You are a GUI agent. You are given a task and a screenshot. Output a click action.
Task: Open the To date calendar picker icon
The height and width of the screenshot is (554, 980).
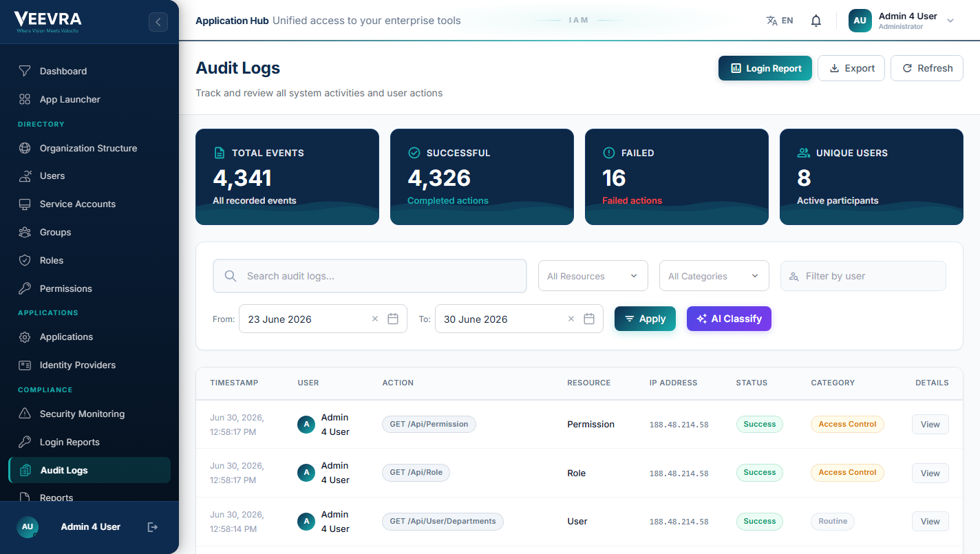[x=589, y=319]
